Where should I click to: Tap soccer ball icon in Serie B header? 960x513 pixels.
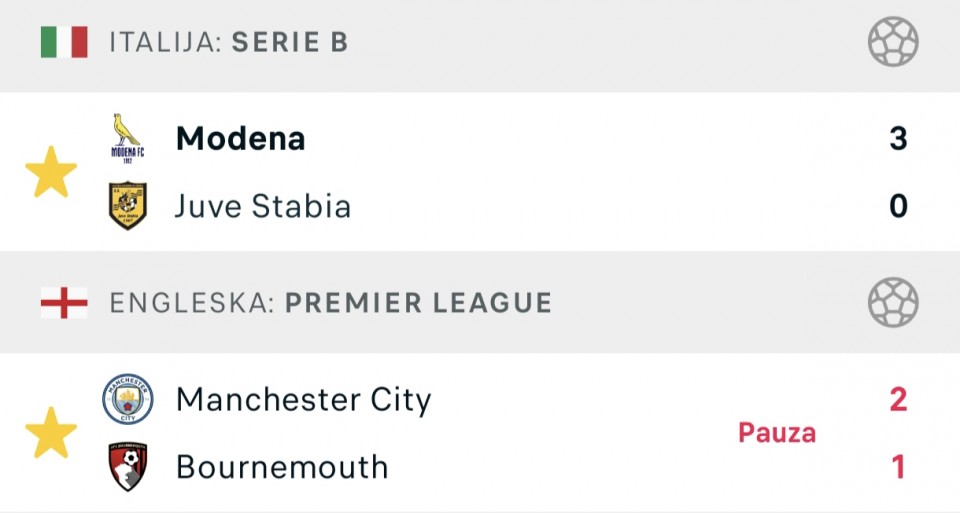coord(892,43)
